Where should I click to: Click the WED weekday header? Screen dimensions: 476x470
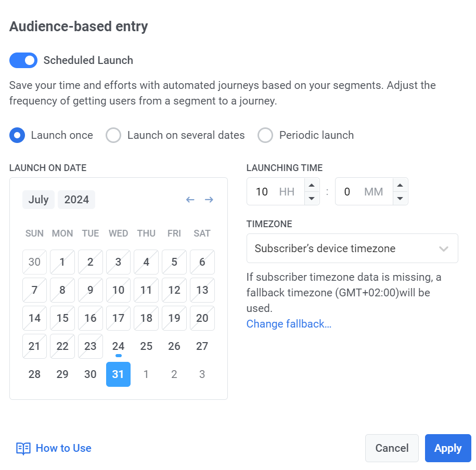point(119,233)
